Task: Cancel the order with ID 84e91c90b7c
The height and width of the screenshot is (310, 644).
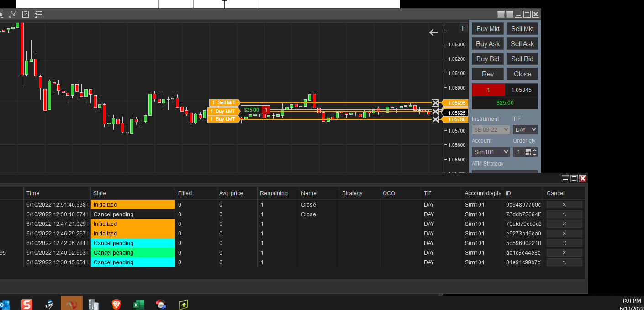Action: coord(564,262)
